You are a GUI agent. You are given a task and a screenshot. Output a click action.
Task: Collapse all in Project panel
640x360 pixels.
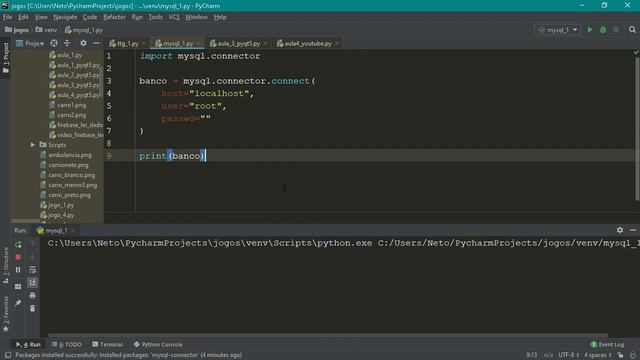[67, 43]
